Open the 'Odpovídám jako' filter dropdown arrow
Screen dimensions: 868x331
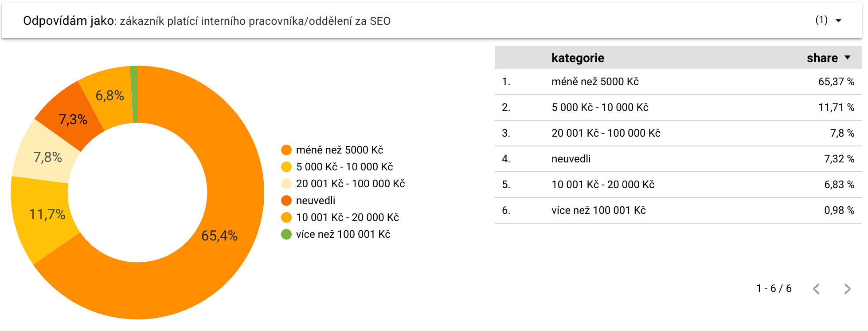[x=838, y=20]
